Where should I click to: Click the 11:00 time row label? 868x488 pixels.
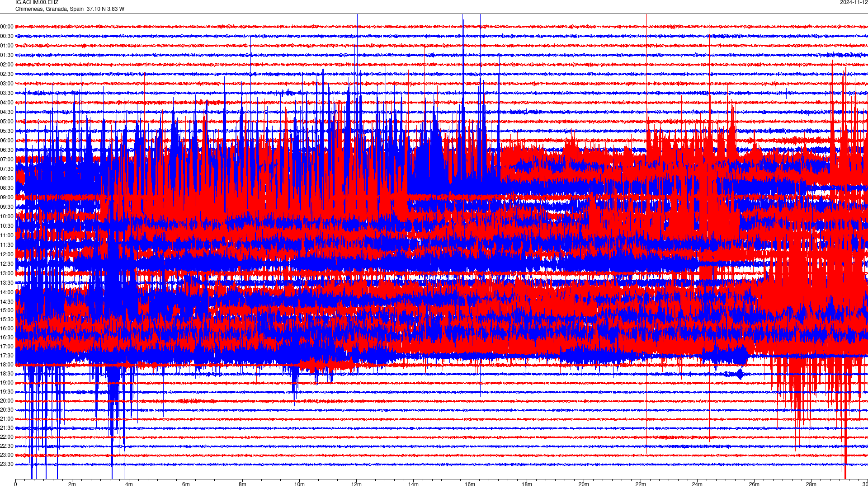click(7, 235)
